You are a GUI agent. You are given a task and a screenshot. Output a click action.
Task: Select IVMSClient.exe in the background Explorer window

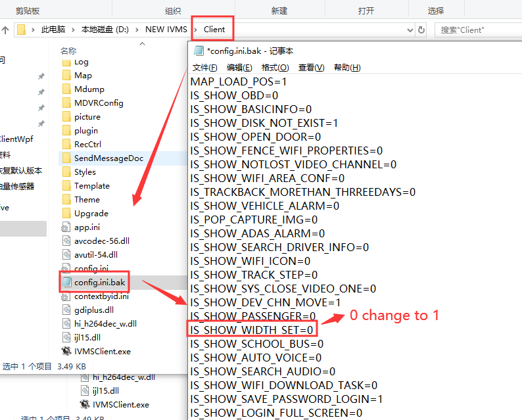pos(120,405)
